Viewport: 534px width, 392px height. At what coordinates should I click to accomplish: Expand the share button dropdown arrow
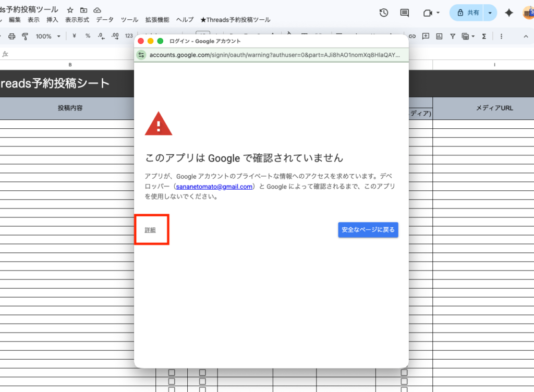point(490,13)
